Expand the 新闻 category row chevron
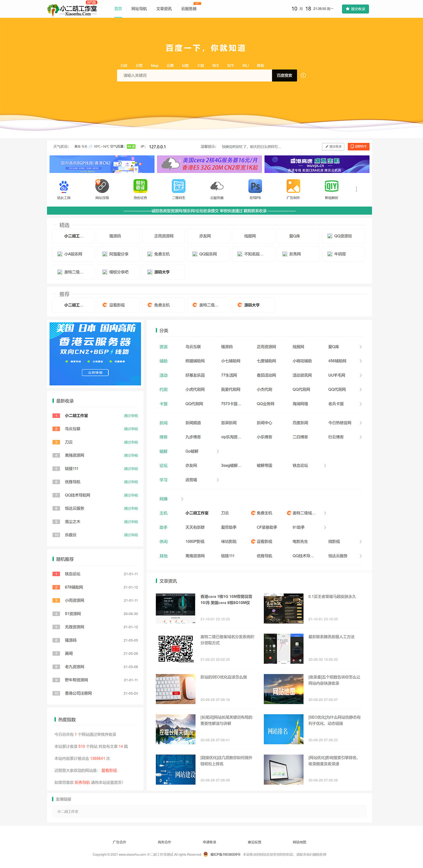The image size is (423, 868). tap(360, 423)
